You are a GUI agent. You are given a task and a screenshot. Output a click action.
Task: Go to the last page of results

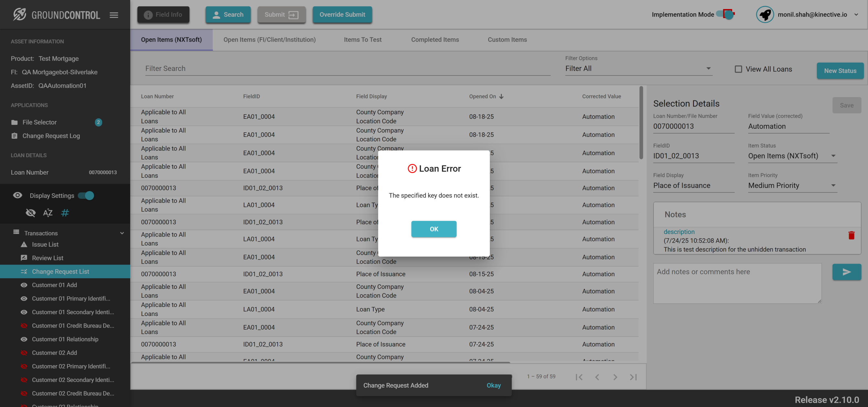point(633,377)
